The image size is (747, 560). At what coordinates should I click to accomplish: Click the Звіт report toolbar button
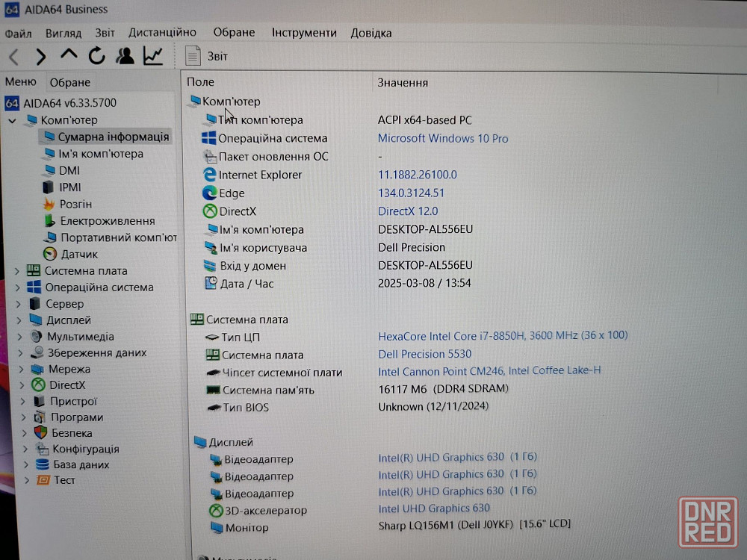tap(206, 56)
